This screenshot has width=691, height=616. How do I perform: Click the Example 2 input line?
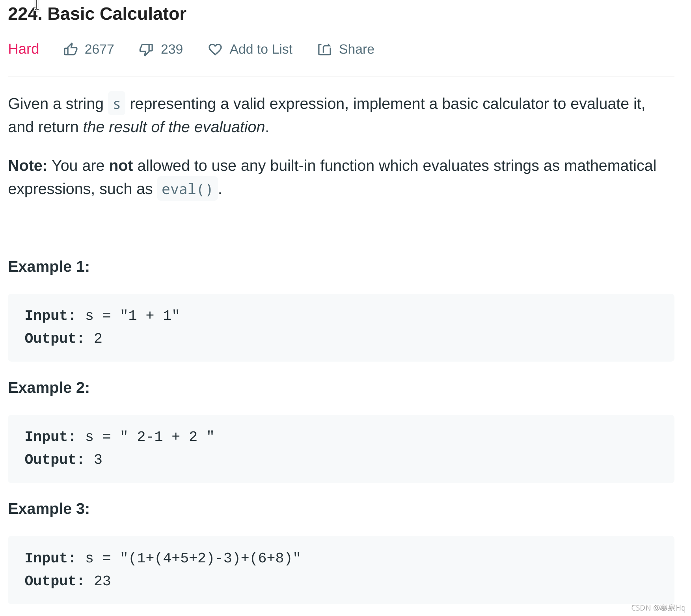(x=120, y=437)
